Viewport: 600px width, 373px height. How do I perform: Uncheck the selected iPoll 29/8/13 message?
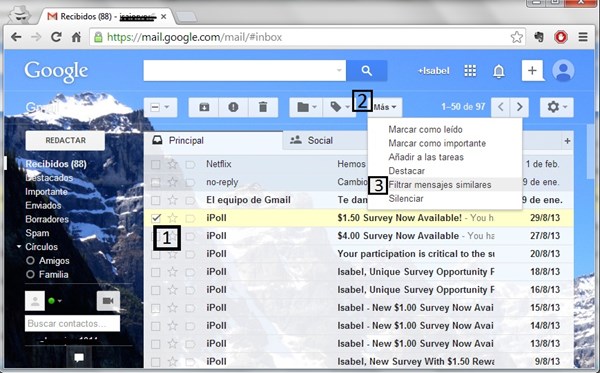[x=156, y=218]
